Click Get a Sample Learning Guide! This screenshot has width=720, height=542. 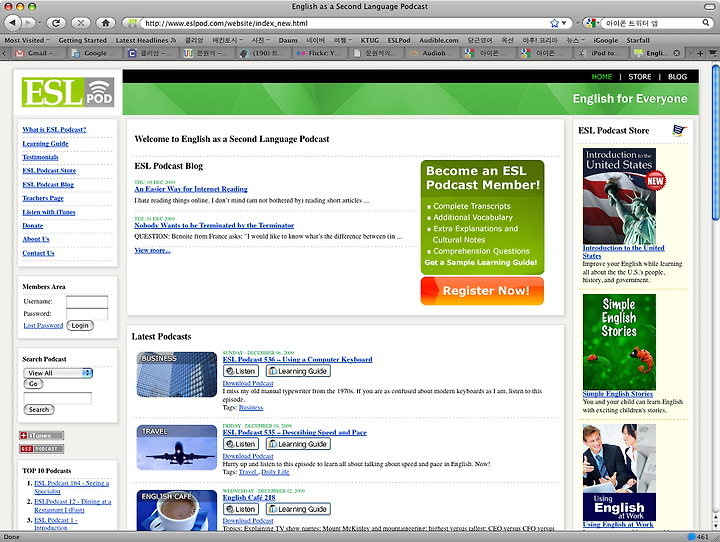480,262
